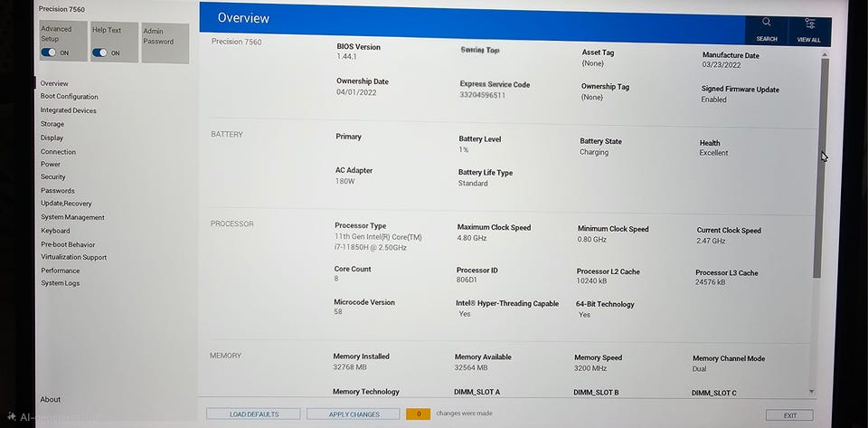Click the Overview header title

coord(243,18)
